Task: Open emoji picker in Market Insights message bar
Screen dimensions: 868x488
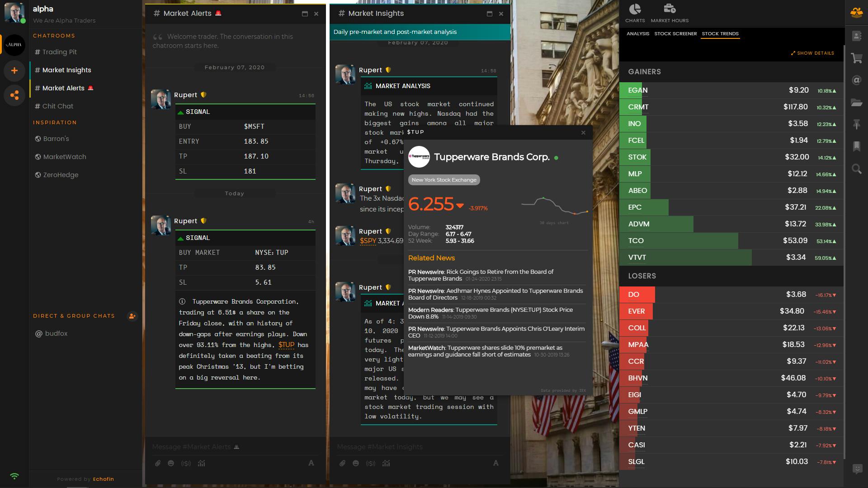Action: (356, 463)
